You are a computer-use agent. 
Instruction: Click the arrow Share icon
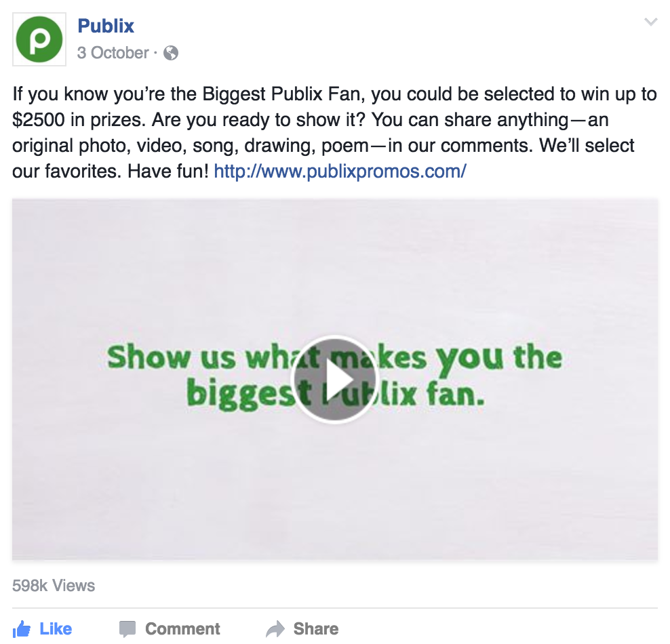275,629
